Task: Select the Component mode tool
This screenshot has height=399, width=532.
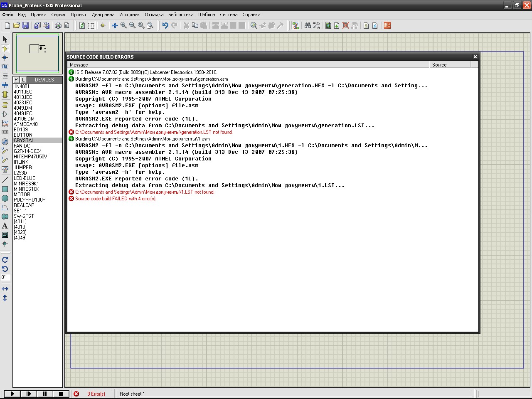Action: 5,49
